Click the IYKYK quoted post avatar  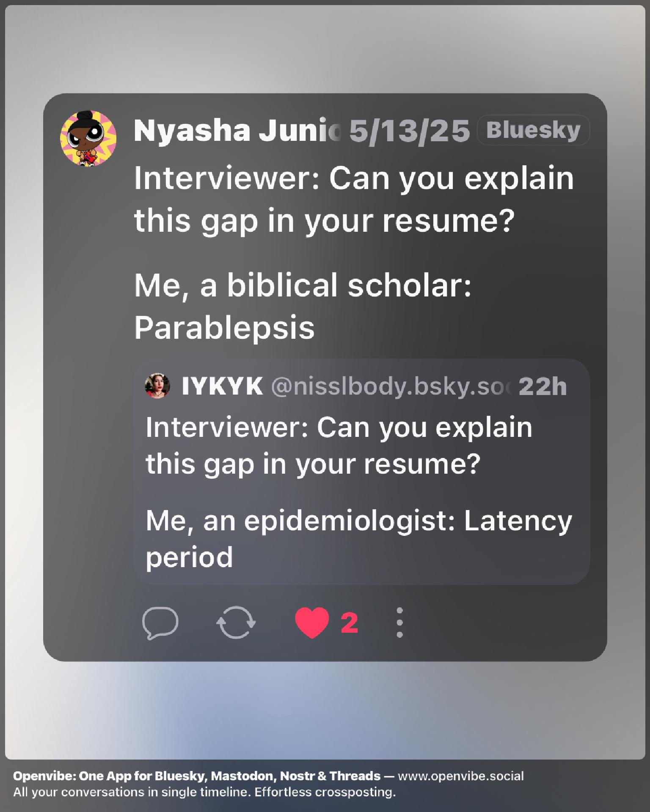pyautogui.click(x=157, y=386)
